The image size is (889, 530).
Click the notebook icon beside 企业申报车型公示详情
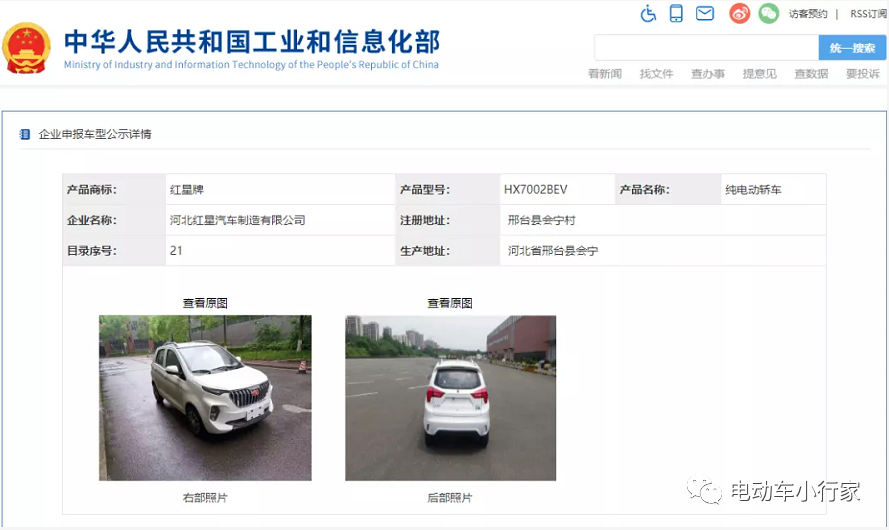(x=24, y=134)
